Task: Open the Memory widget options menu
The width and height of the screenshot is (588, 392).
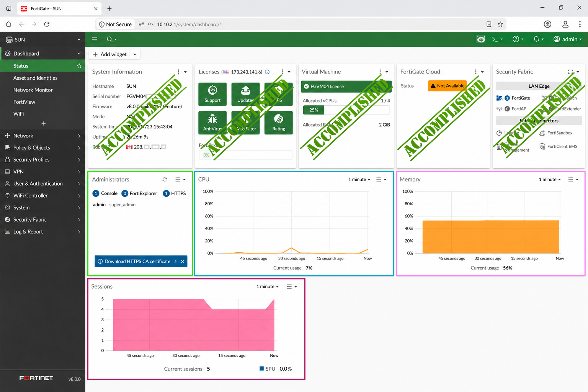Action: click(573, 180)
